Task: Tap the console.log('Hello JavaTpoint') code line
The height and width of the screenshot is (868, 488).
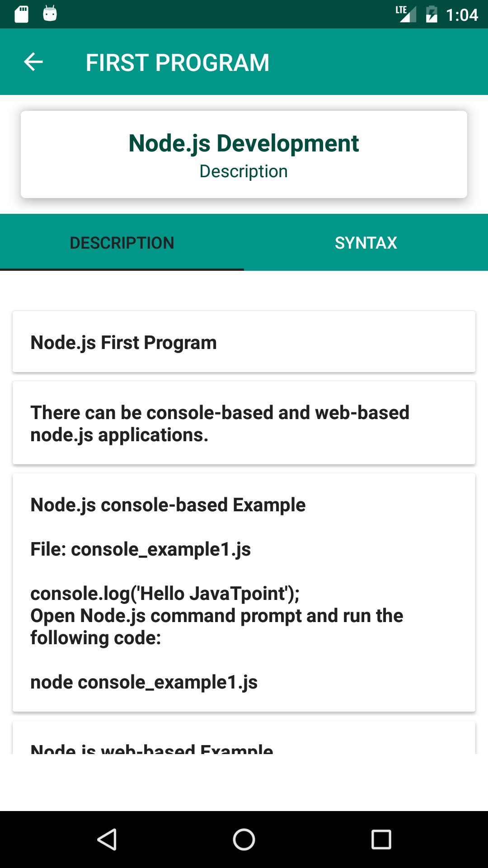Action: [x=165, y=594]
